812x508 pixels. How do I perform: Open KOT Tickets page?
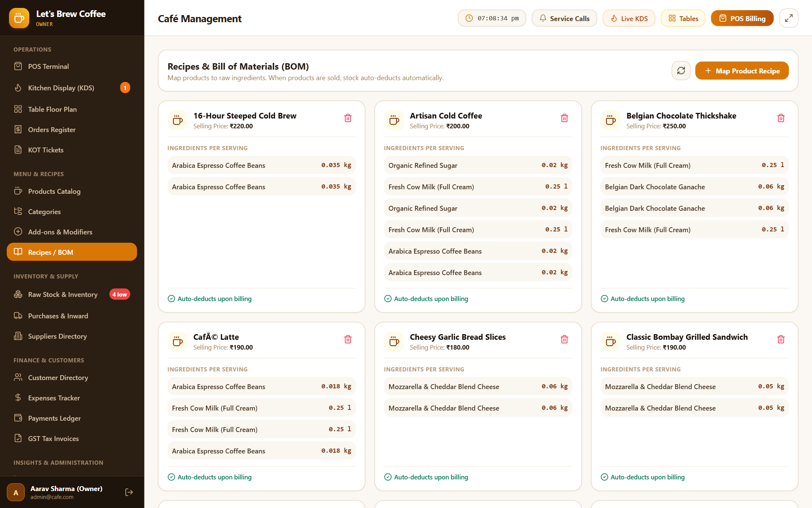click(72, 150)
